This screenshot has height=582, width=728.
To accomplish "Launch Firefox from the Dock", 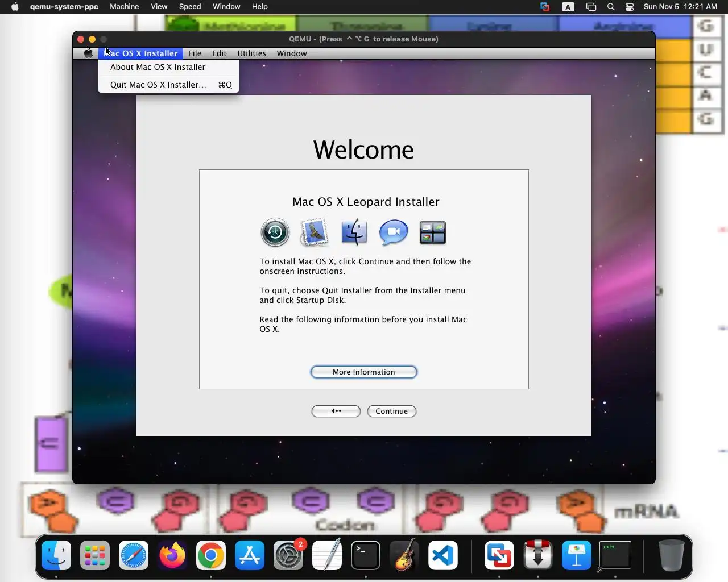I will tap(172, 555).
